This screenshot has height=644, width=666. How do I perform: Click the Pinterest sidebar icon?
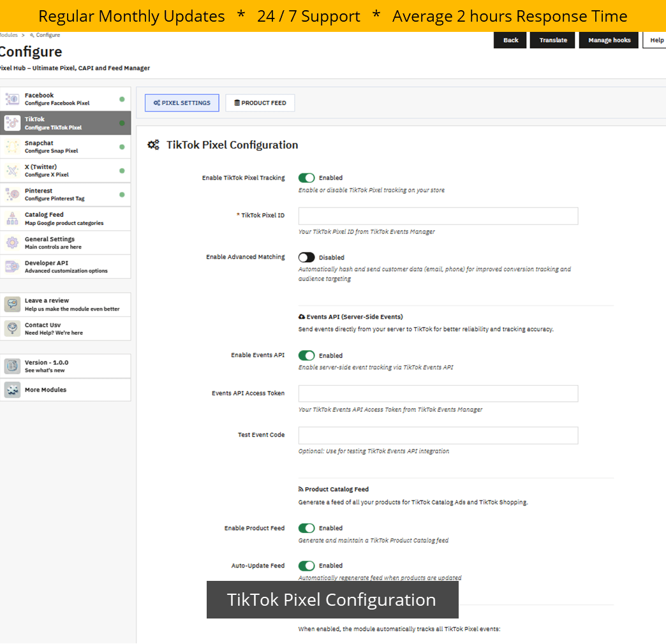point(12,194)
